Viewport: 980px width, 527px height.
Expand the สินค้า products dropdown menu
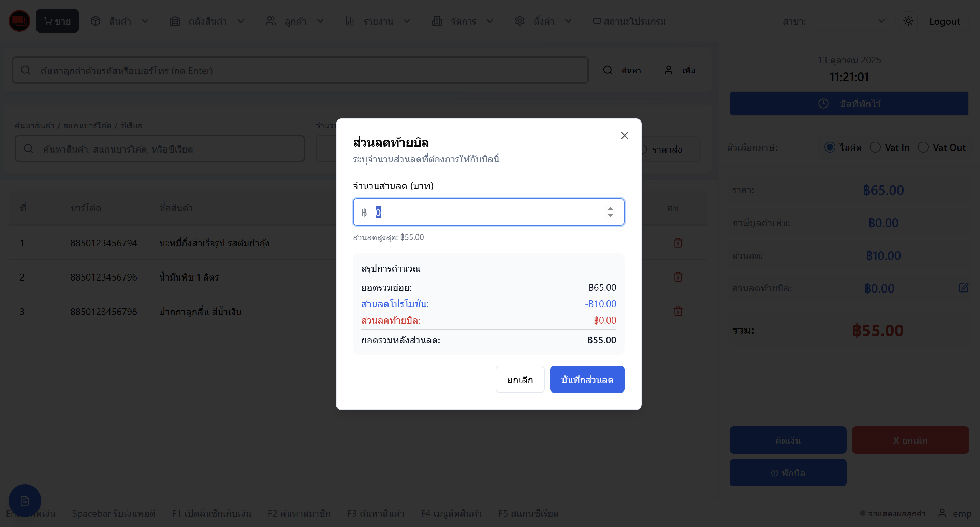tap(119, 21)
